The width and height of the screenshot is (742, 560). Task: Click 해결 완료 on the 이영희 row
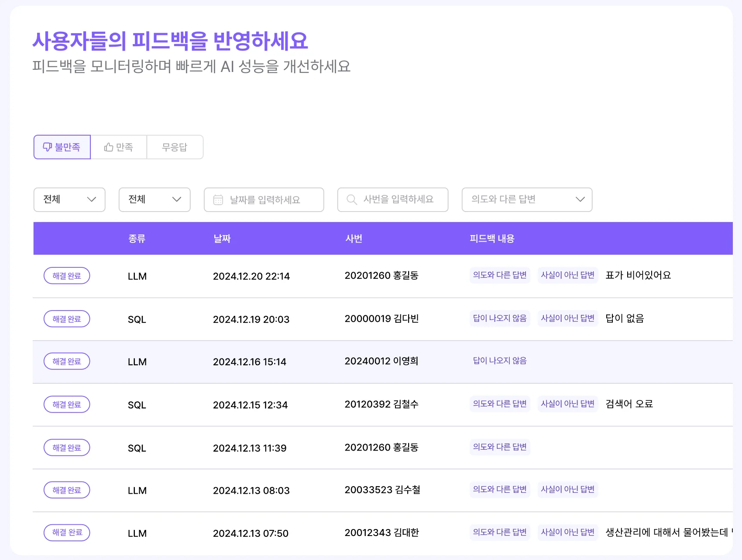coord(66,361)
